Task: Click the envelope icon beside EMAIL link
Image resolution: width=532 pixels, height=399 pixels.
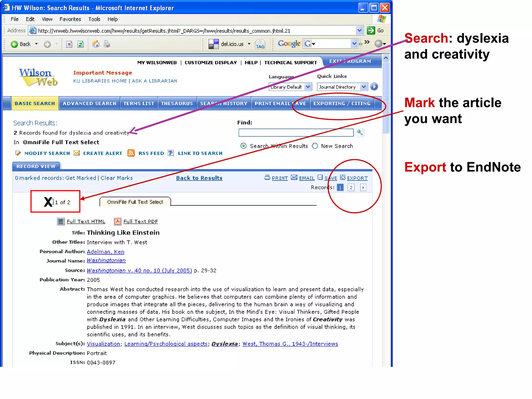Action: click(294, 177)
